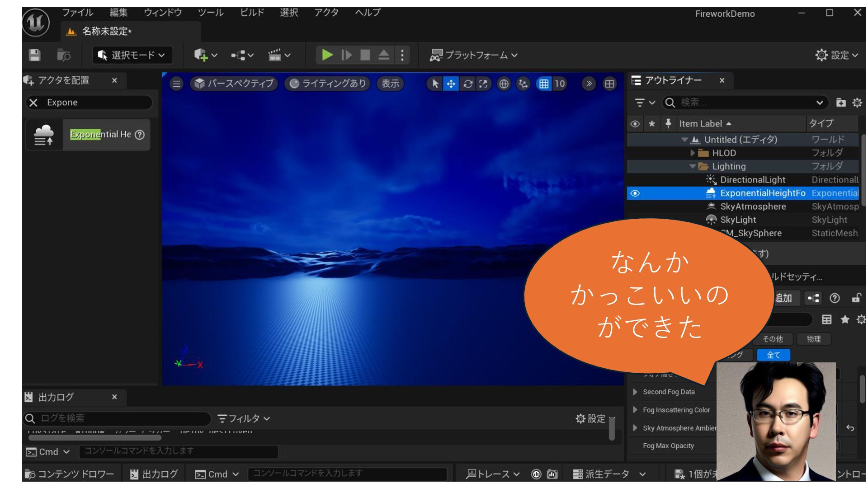Open the 設定 menu in the main toolbar
868x488 pixels.
(836, 55)
